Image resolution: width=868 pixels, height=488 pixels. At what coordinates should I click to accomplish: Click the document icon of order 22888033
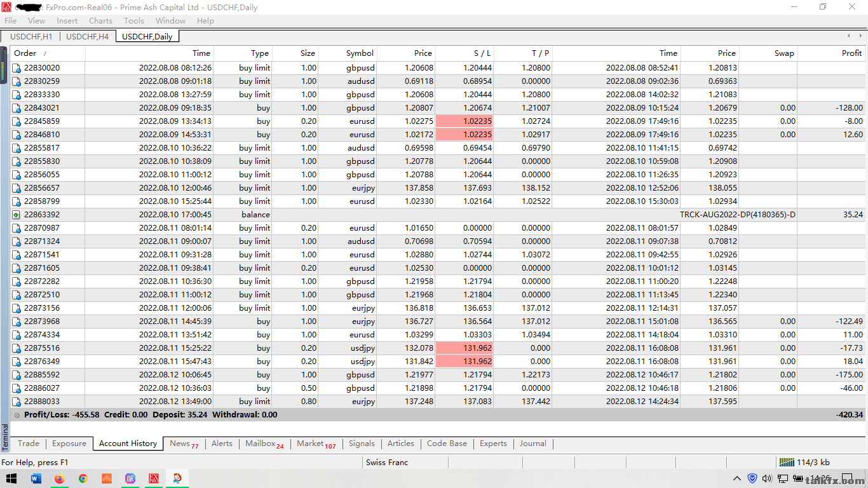click(x=17, y=402)
